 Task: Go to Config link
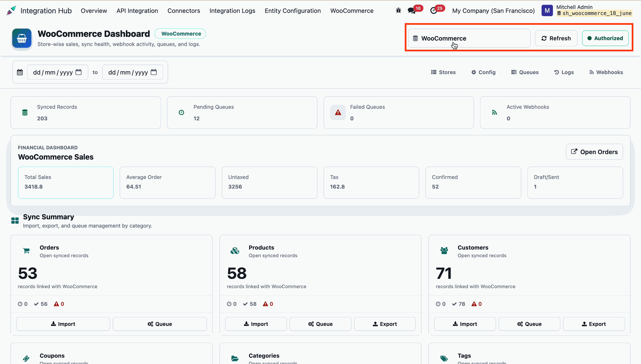483,72
